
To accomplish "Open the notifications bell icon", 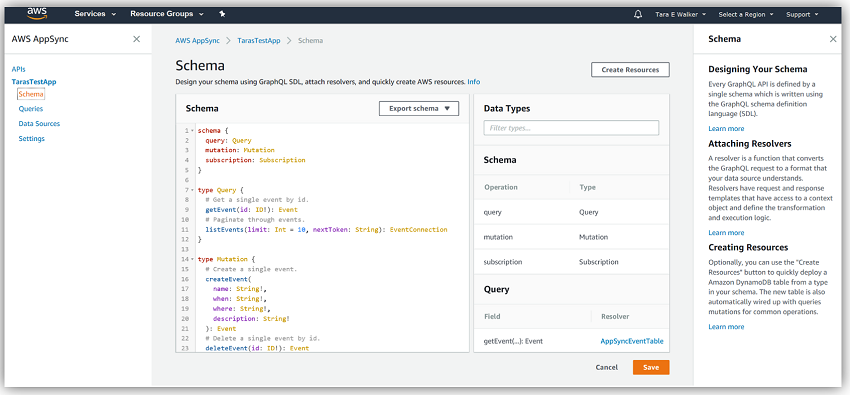I will (638, 14).
